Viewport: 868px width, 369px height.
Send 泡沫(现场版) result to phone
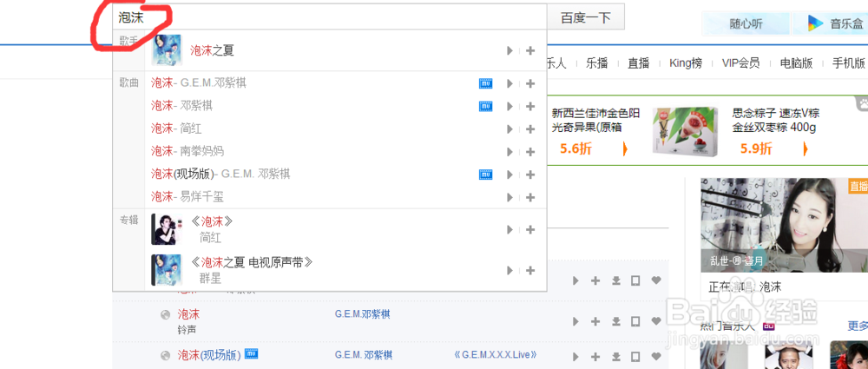pos(635,356)
